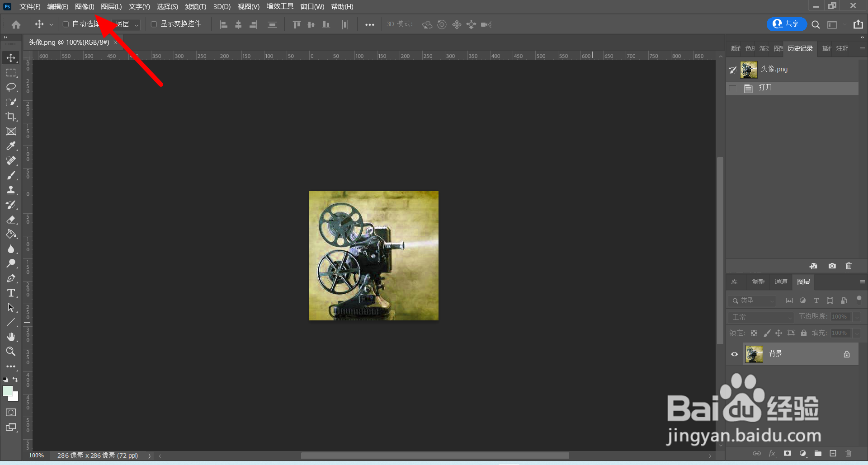Click the 打开 history state

(x=792, y=88)
